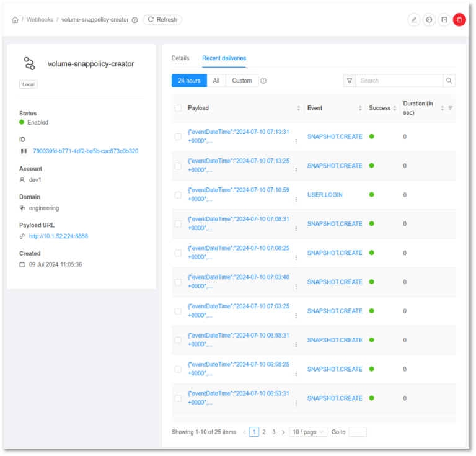Image resolution: width=476 pixels, height=456 pixels.
Task: Switch to the Details tab
Action: point(180,58)
